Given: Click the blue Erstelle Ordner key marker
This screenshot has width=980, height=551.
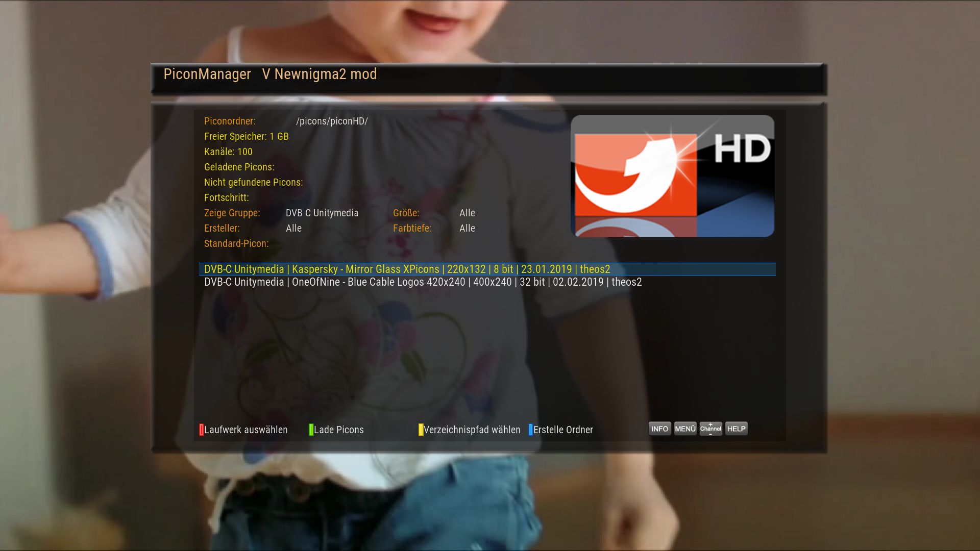Looking at the screenshot, I should (x=530, y=430).
